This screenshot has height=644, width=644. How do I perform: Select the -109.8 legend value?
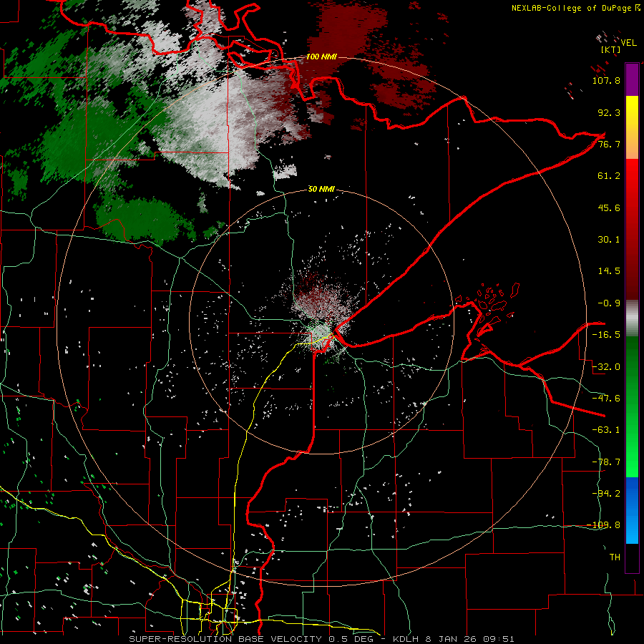(x=604, y=525)
